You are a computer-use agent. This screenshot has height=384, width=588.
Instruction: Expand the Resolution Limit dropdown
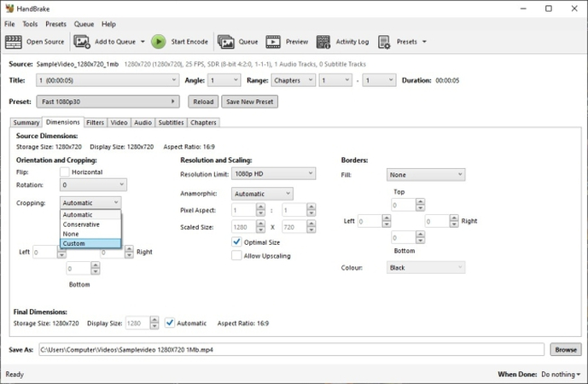coord(273,173)
